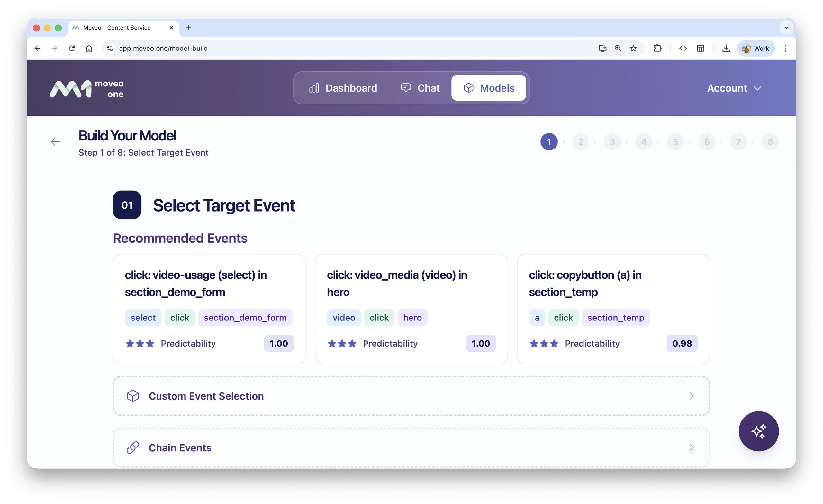Click the Custom Event Selection cube icon
The image size is (823, 504).
point(132,396)
